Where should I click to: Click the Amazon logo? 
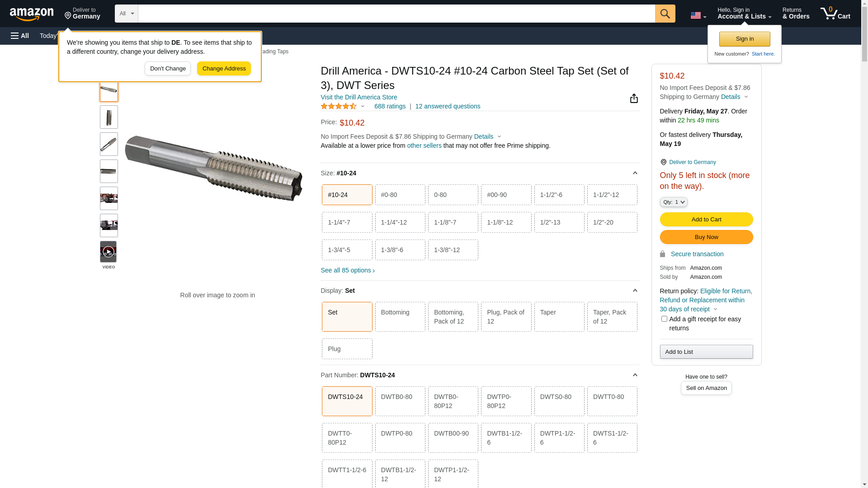pos(32,14)
